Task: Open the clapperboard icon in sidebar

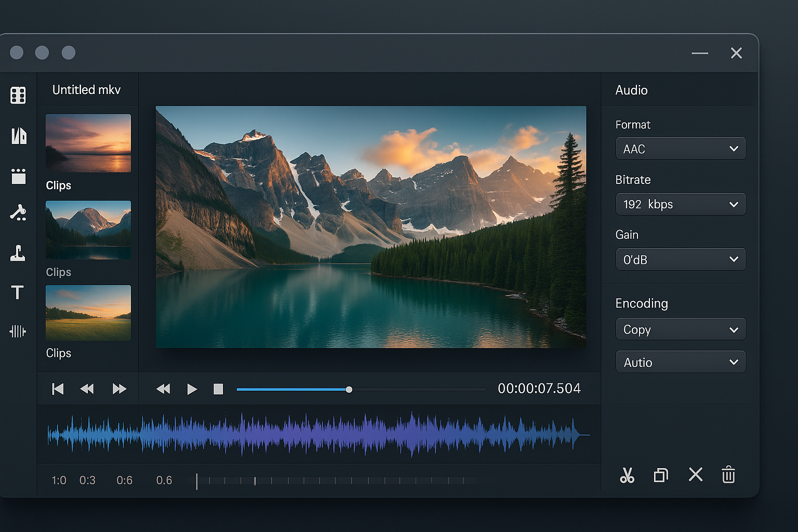Action: [x=18, y=176]
